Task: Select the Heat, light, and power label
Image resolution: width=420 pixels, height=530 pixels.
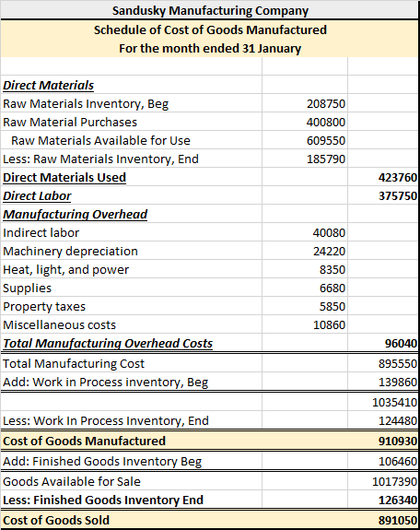Action: click(x=66, y=269)
